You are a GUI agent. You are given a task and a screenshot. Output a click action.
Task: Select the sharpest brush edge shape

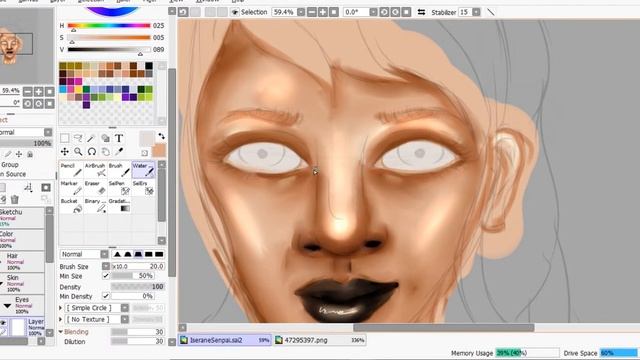118,254
